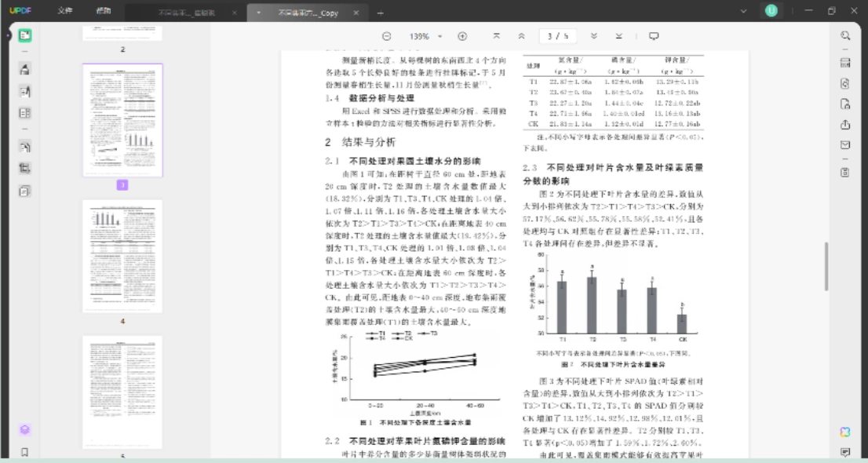Click the share export icon
868x463 pixels.
[x=845, y=125]
